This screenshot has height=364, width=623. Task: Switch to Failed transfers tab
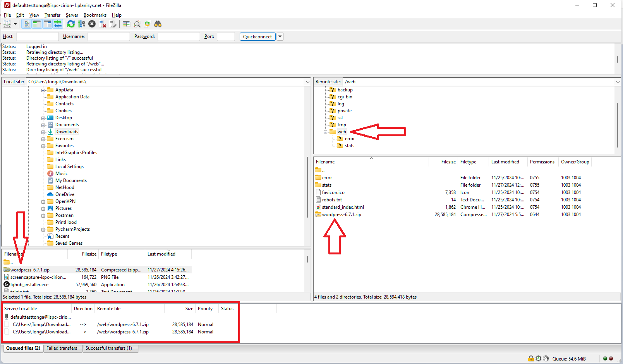(62, 348)
